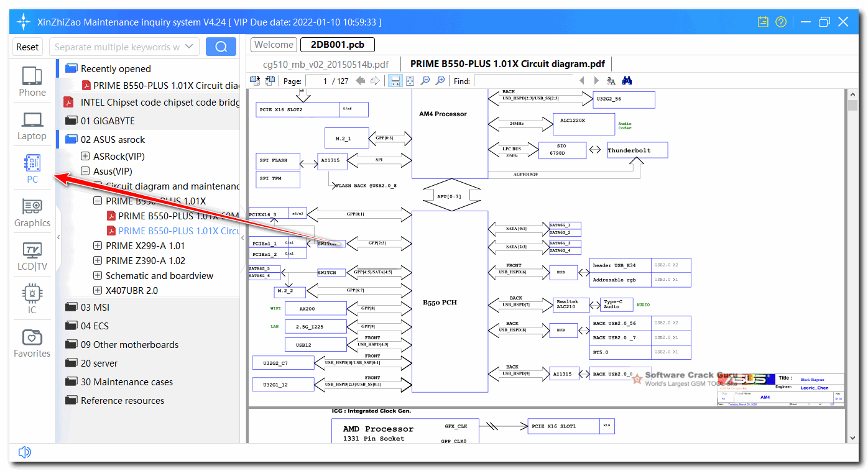
Task: Toggle case-sensitive search option
Action: 611,80
